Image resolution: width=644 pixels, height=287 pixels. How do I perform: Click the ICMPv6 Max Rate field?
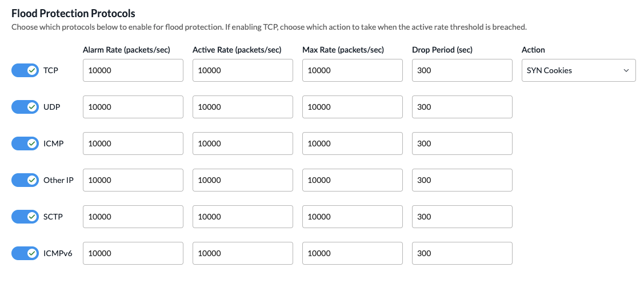pyautogui.click(x=353, y=253)
